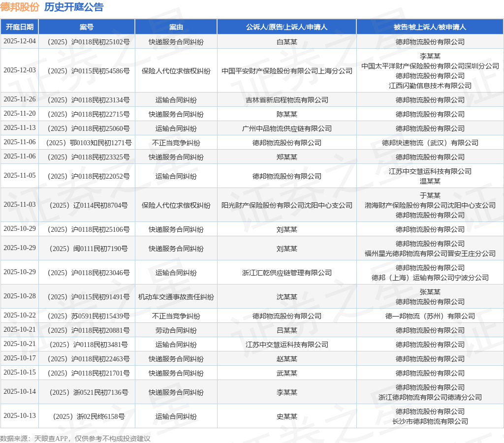
Task: Click defendant 于某某
Action: click(x=430, y=195)
